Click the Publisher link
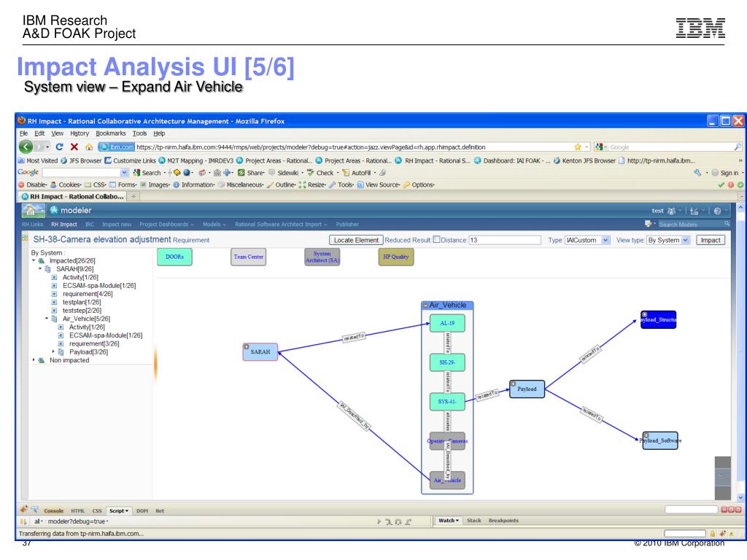 (x=347, y=225)
